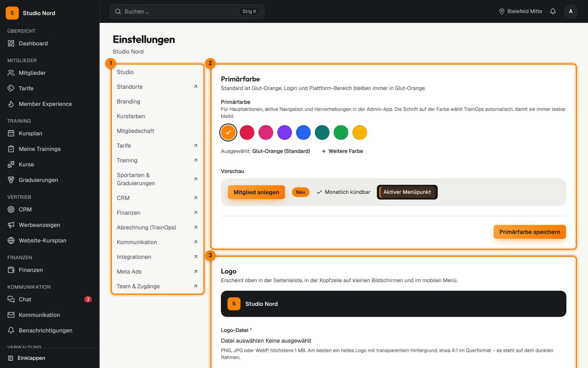Open the Mitgliedschaft settings section
Screen dimensions: 588x368
coord(157,131)
